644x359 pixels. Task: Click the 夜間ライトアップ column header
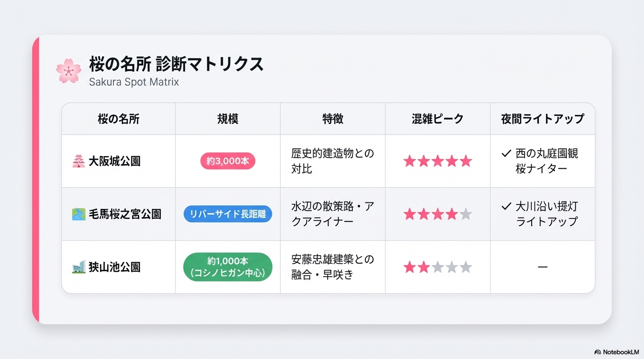pos(542,119)
